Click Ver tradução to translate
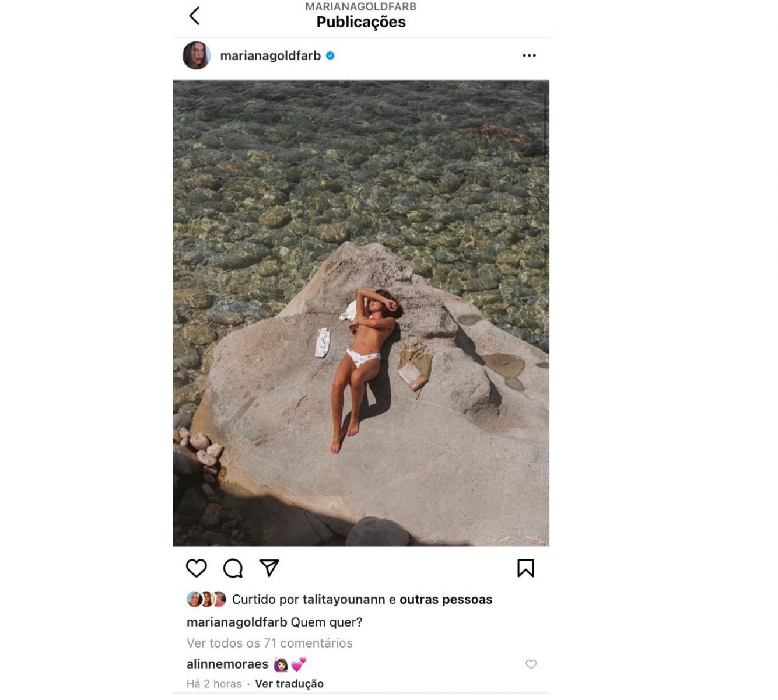778x700 pixels. pos(289,684)
